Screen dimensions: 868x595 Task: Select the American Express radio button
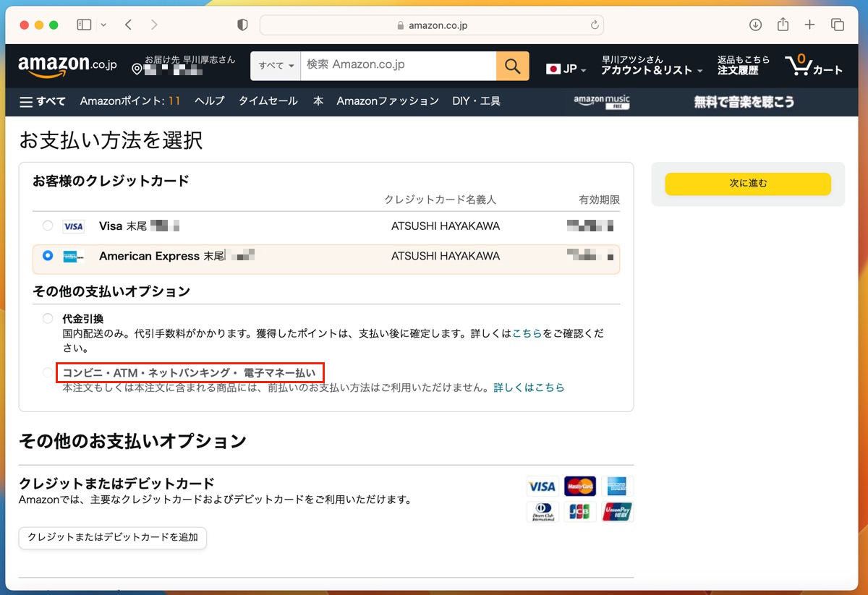click(x=48, y=255)
